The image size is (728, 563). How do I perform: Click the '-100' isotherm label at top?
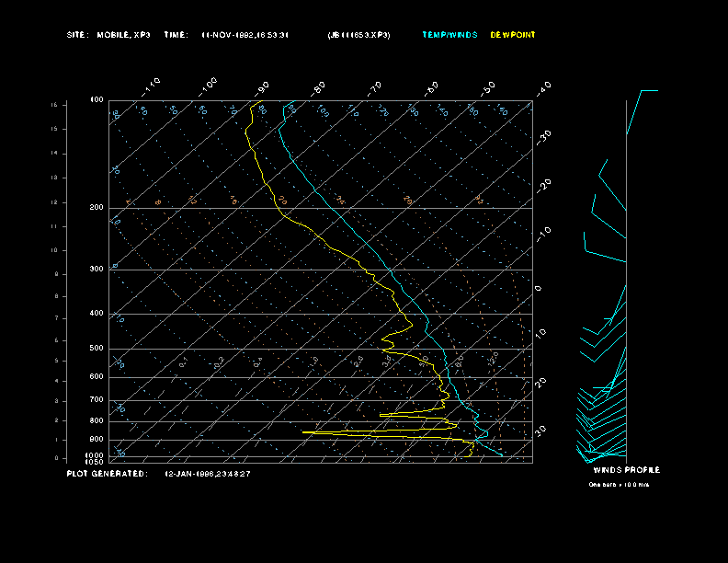click(207, 87)
